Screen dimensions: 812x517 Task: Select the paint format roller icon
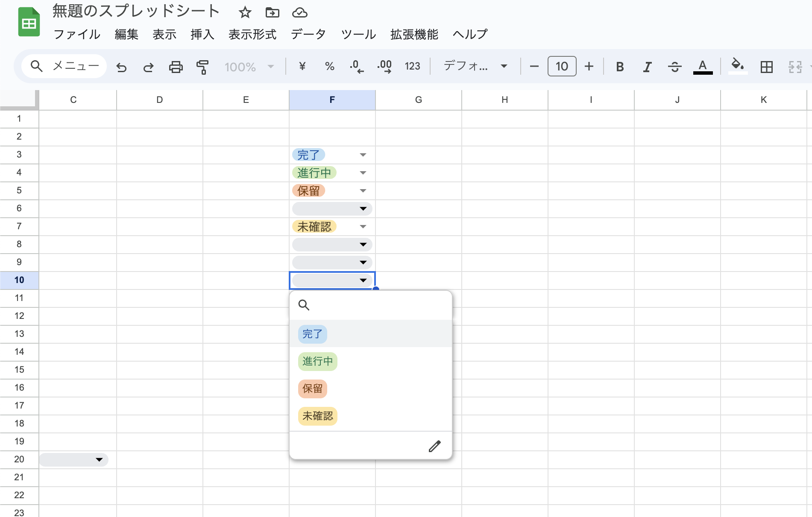tap(202, 67)
